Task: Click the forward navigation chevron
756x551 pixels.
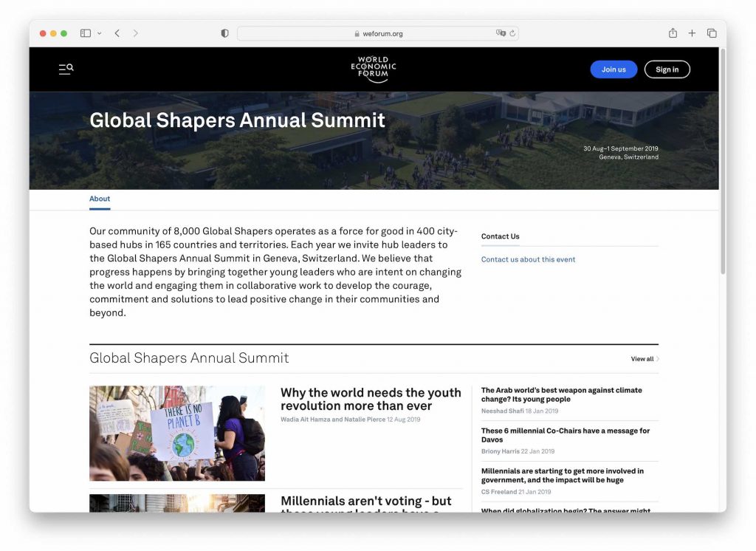Action: pos(136,33)
